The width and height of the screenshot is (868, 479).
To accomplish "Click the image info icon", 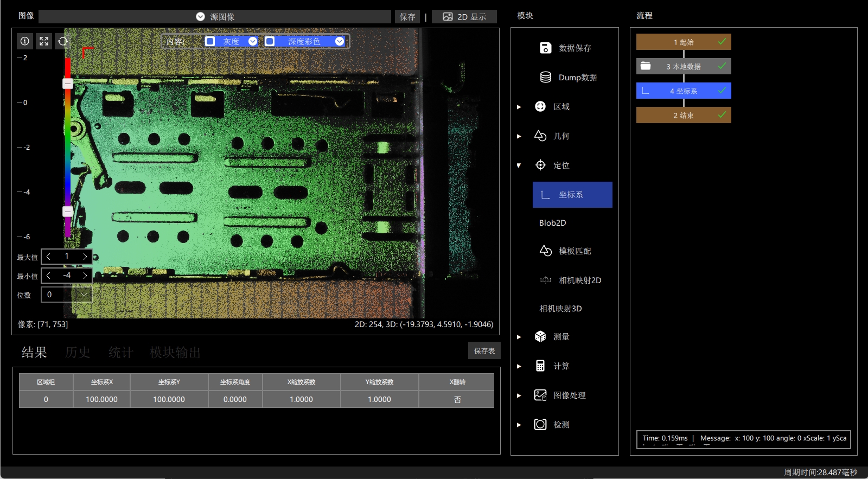I will (25, 41).
